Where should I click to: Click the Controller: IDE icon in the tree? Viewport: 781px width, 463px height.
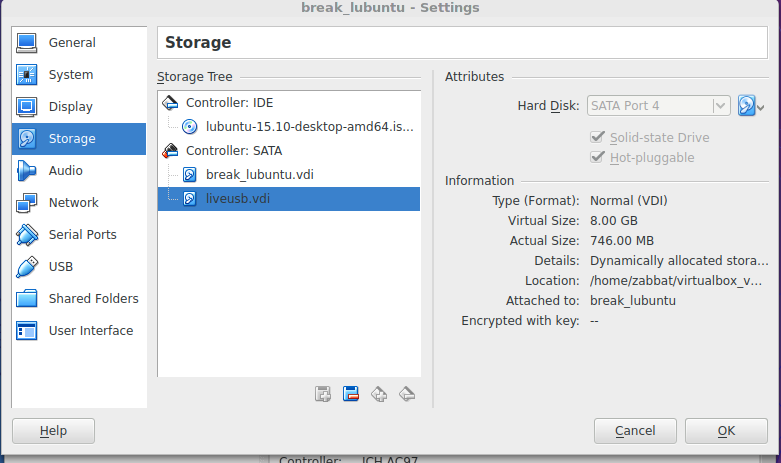click(170, 103)
